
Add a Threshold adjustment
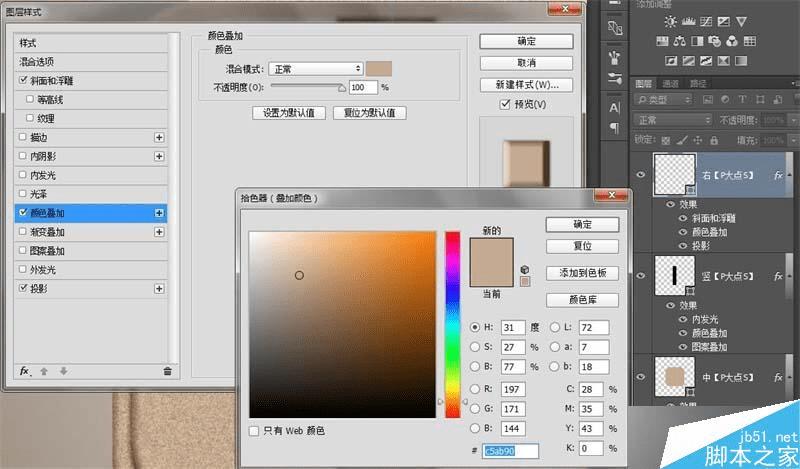[x=706, y=61]
